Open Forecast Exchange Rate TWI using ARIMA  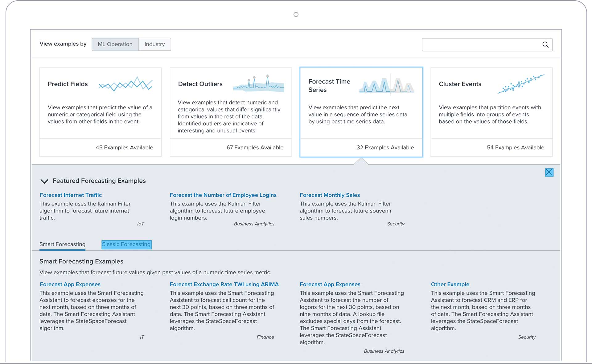(x=224, y=284)
